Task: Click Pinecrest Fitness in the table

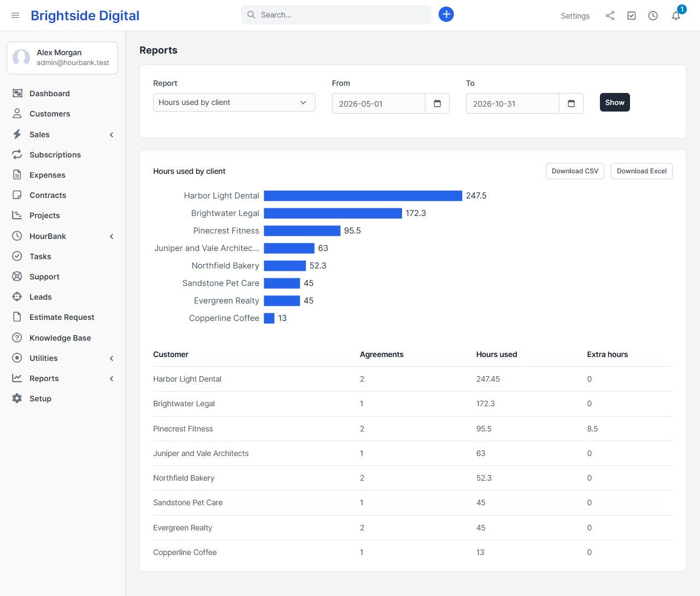Action: point(183,429)
